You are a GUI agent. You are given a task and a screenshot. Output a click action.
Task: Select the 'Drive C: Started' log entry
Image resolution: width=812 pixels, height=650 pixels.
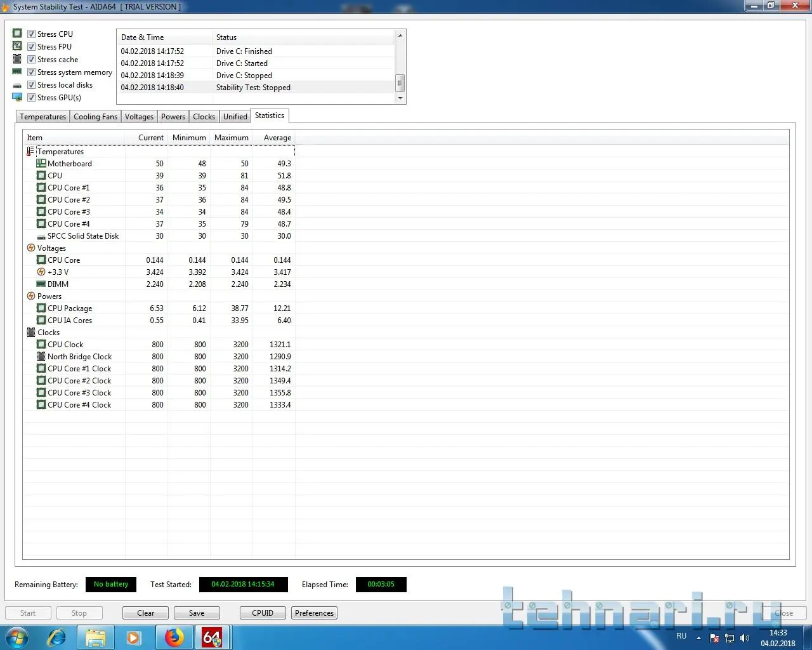pyautogui.click(x=256, y=63)
